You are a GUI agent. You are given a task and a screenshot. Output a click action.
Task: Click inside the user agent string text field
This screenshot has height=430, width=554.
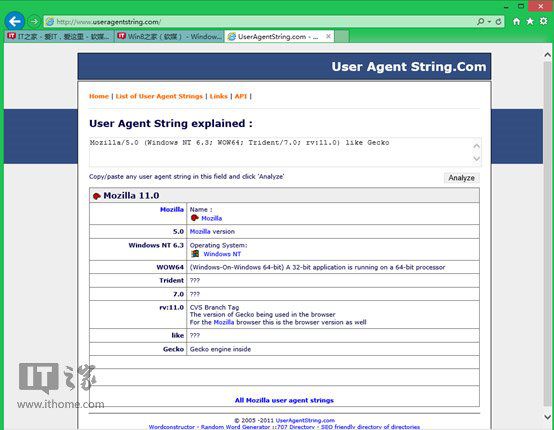click(281, 152)
